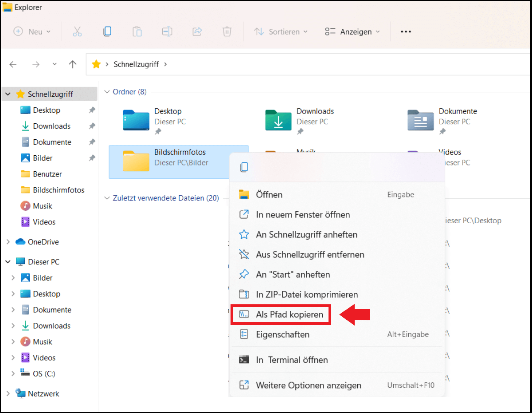Click the Delete trash icon in toolbar

[227, 31]
